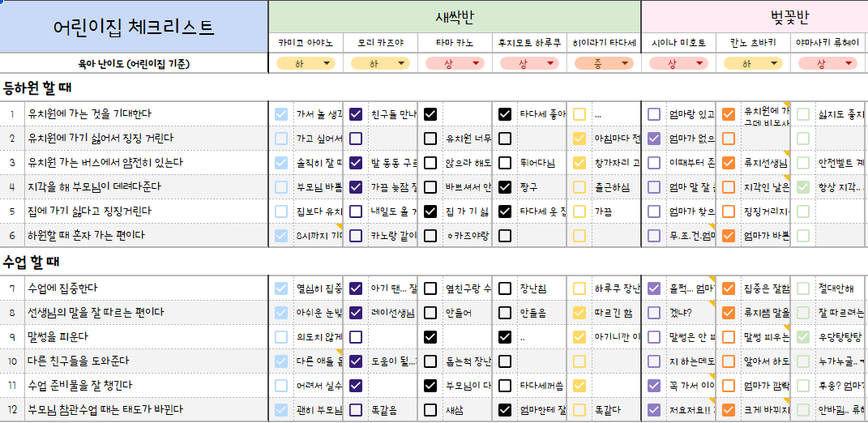The height and width of the screenshot is (423, 868).
Task: Toggle 카미고 아야노 checkbox in row 5
Action: (x=281, y=211)
